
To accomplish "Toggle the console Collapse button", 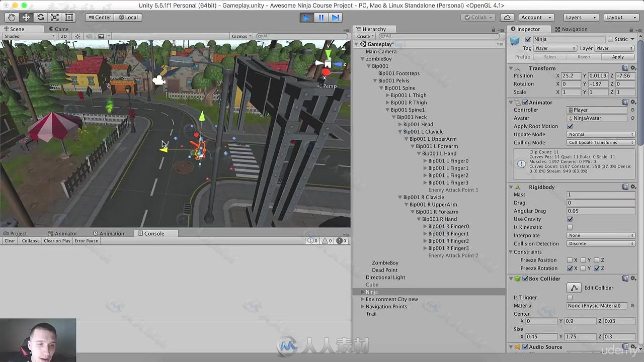I will 30,241.
